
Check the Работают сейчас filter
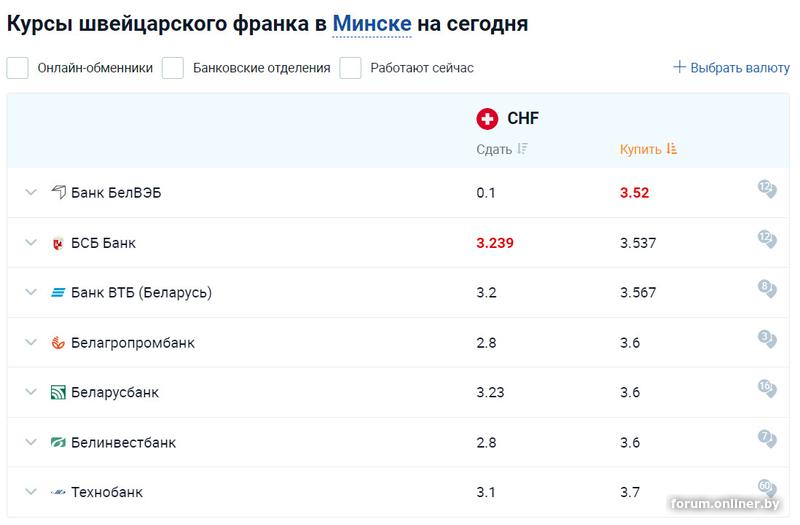[351, 68]
